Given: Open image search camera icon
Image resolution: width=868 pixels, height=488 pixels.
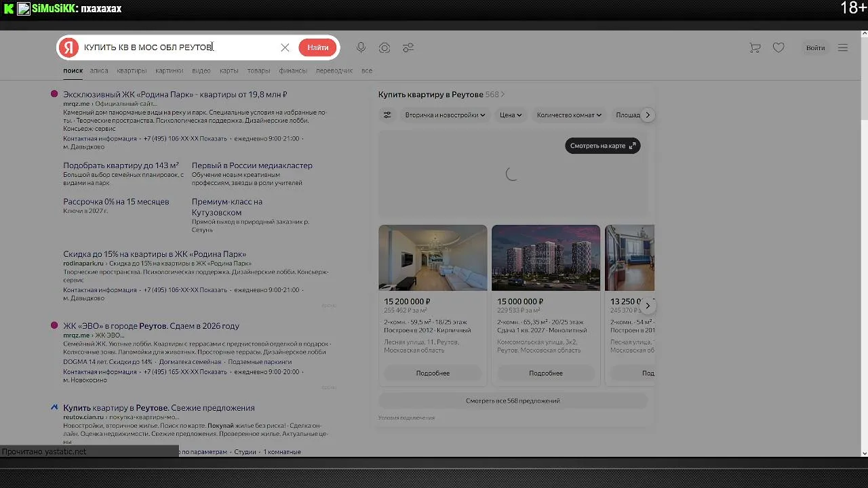Looking at the screenshot, I should coord(384,47).
